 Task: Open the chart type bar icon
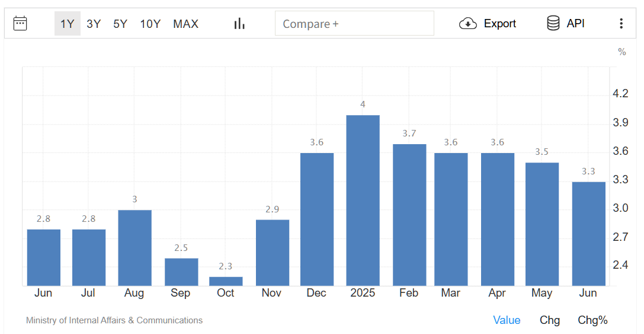pyautogui.click(x=239, y=24)
